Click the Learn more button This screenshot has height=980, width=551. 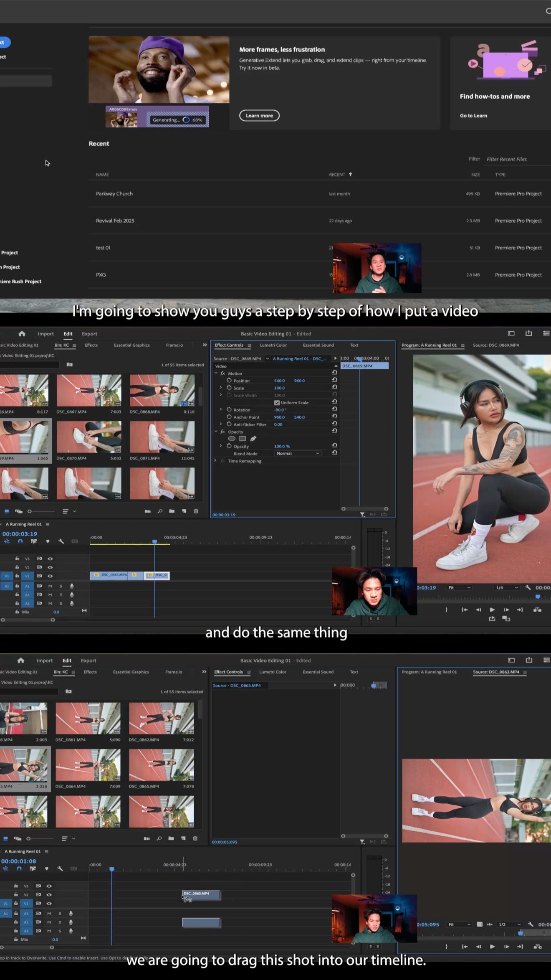(x=259, y=116)
